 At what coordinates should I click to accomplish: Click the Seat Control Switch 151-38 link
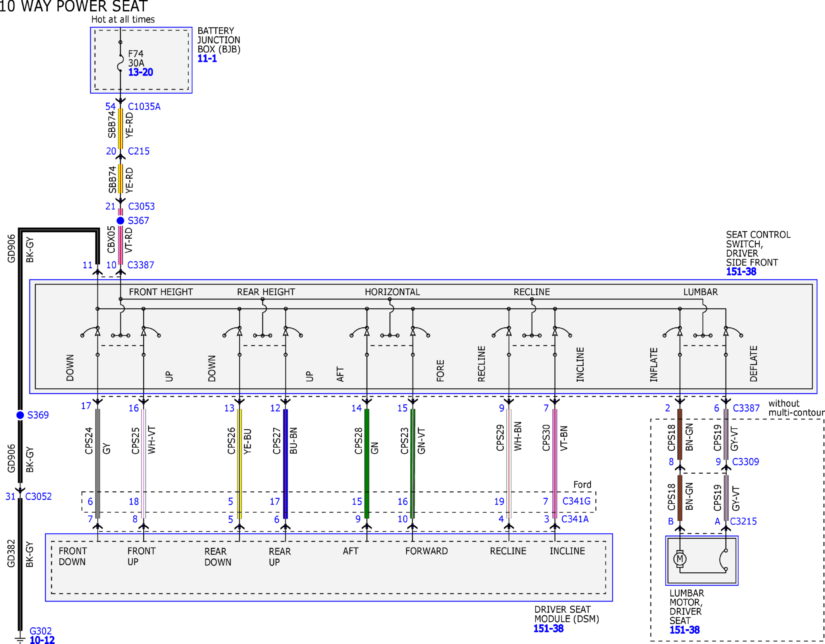click(x=741, y=271)
